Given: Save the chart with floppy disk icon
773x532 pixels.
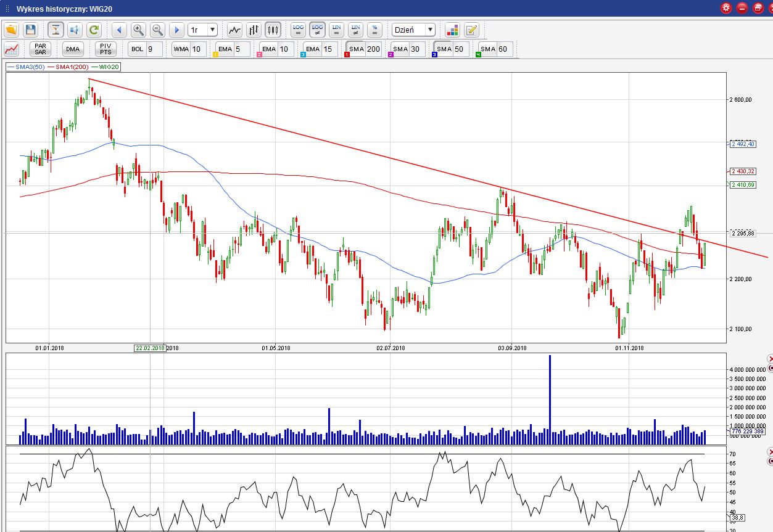Looking at the screenshot, I should coord(31,30).
